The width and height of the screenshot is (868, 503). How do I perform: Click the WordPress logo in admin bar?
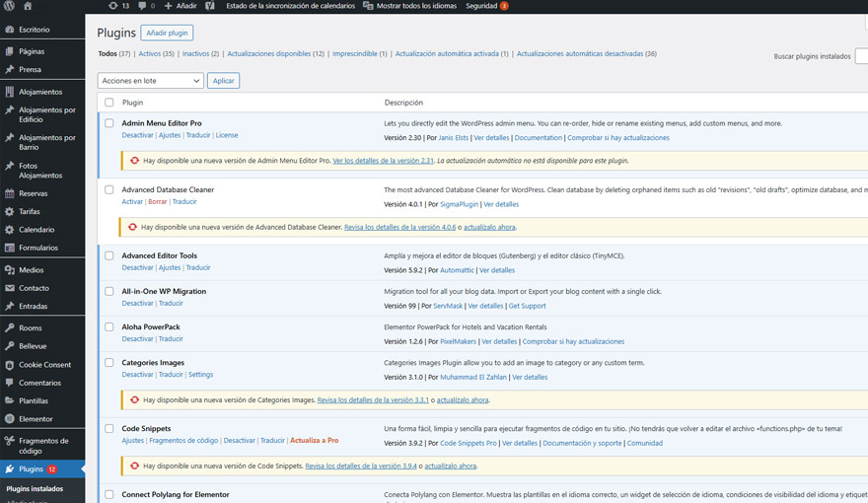(x=10, y=6)
